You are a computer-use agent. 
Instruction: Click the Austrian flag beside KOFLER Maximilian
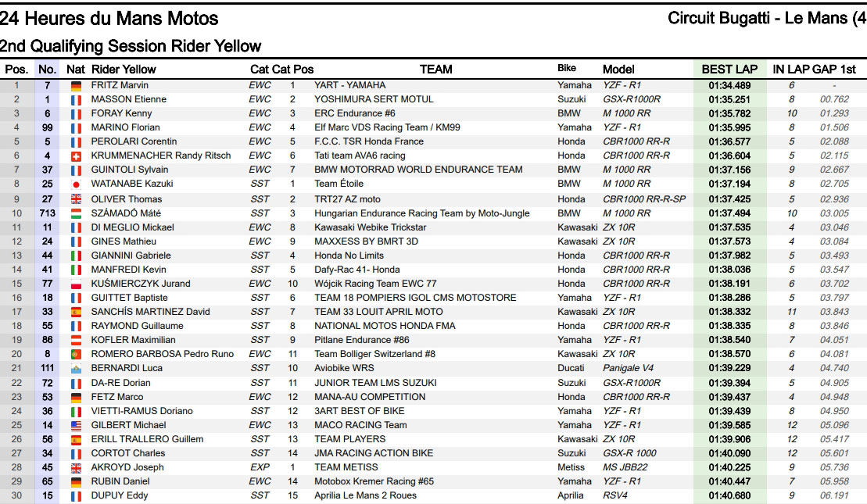pyautogui.click(x=76, y=340)
